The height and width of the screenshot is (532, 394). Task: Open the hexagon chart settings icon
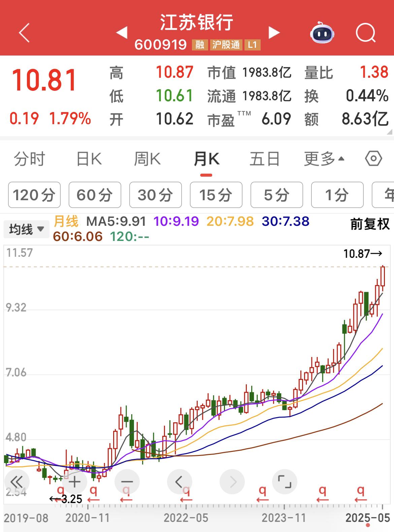pos(373,158)
